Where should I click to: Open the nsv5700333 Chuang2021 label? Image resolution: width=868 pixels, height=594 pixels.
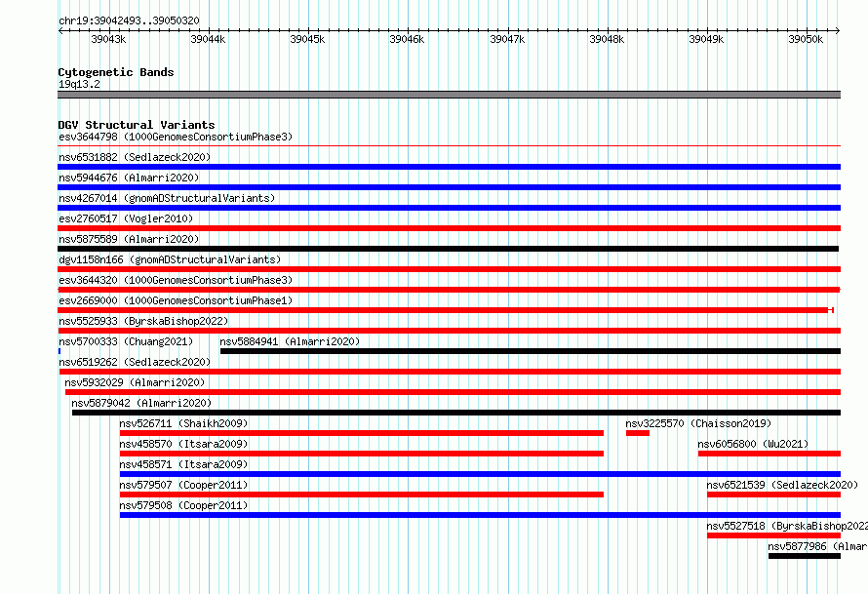point(126,341)
